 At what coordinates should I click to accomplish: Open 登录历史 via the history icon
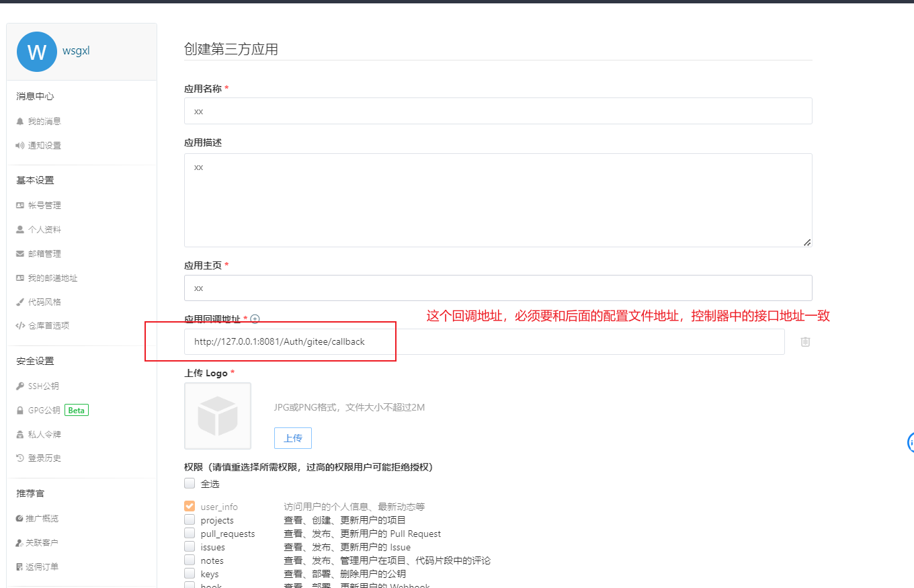[20, 458]
